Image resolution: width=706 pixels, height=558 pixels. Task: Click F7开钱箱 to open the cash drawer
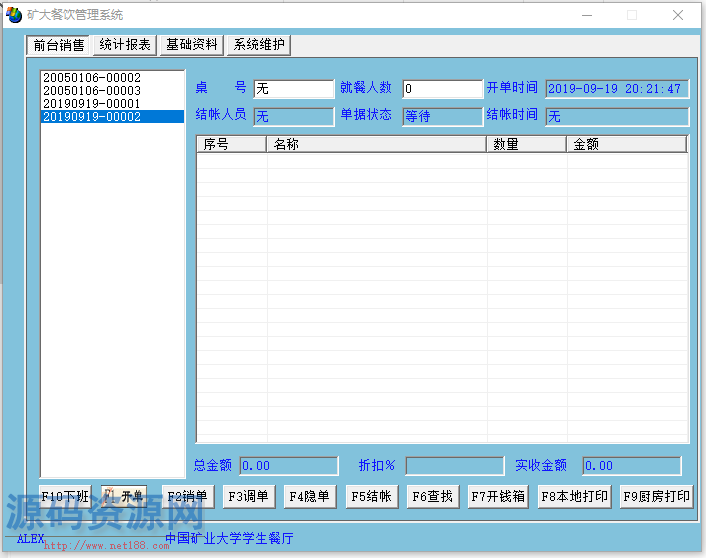tap(498, 496)
